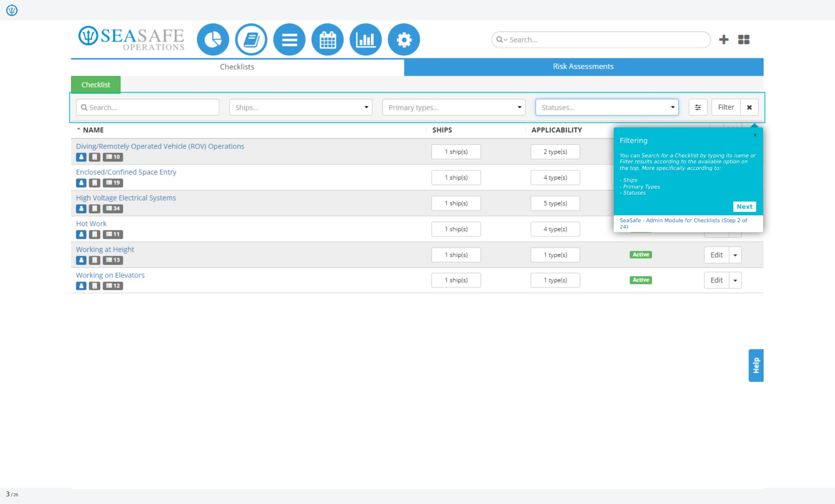Image resolution: width=835 pixels, height=504 pixels.
Task: Click user icon under Diving/ROV Operations
Action: 81,157
